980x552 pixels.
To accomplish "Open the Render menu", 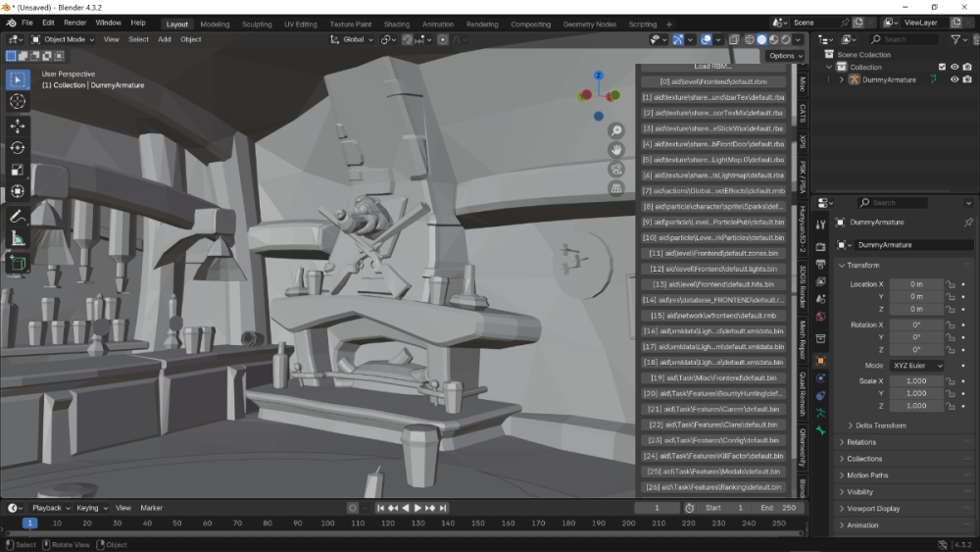I will [x=74, y=23].
